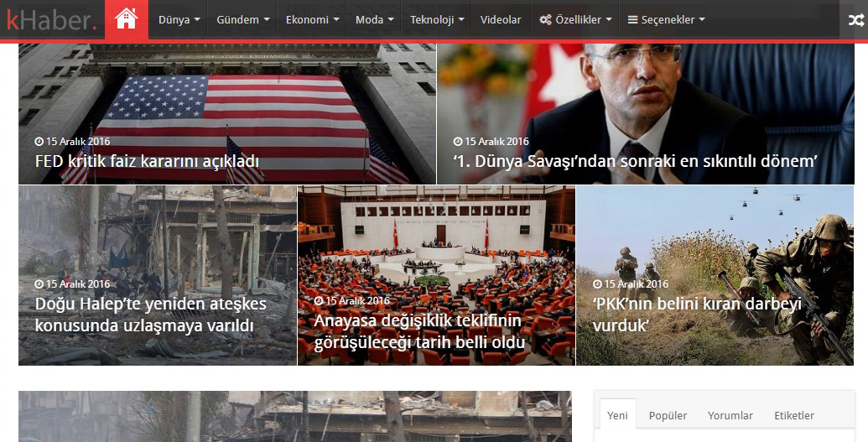Open the Özellikler dropdown menu
868x442 pixels.
pos(575,20)
